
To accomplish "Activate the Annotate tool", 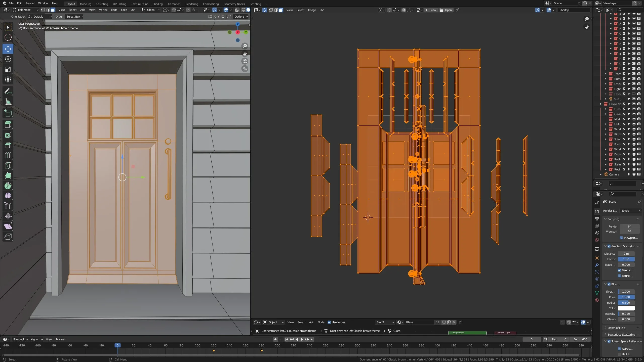I will (x=8, y=91).
